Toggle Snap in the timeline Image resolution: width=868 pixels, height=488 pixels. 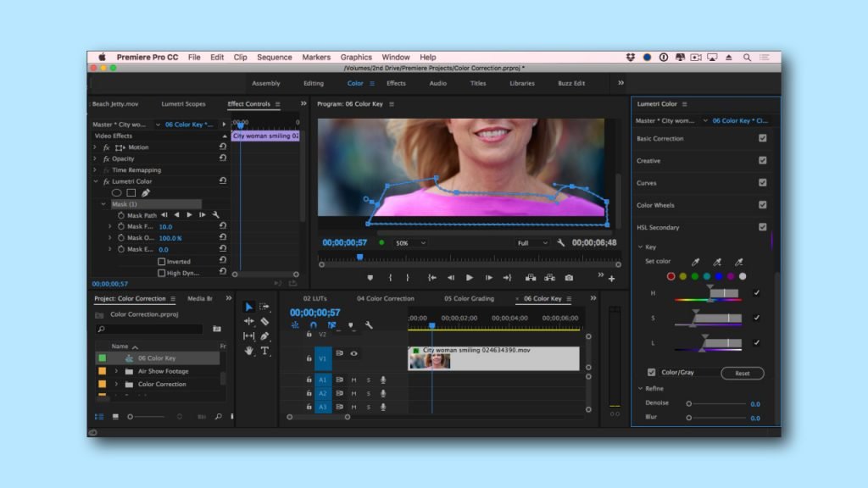(314, 325)
